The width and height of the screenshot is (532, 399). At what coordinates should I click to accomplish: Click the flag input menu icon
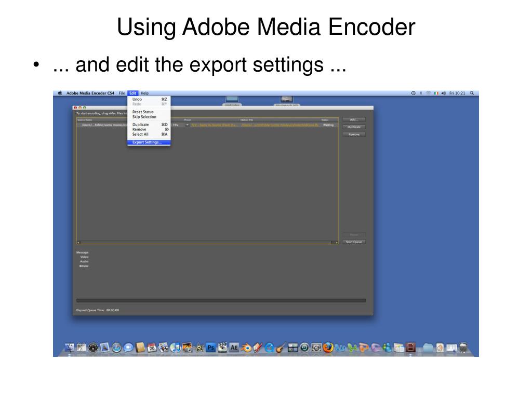(436, 93)
